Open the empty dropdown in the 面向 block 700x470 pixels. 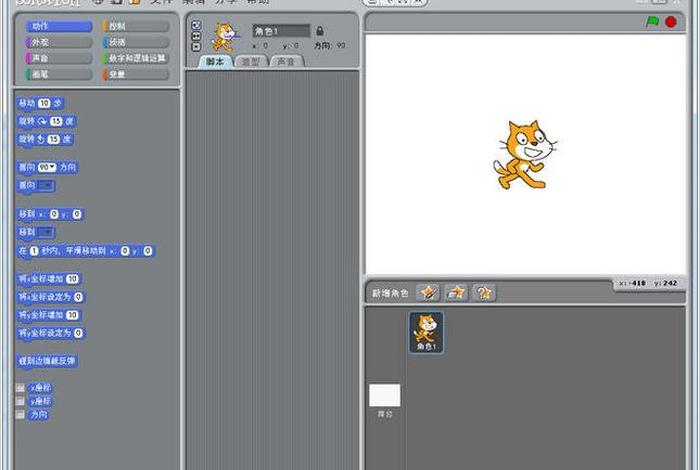[x=46, y=185]
